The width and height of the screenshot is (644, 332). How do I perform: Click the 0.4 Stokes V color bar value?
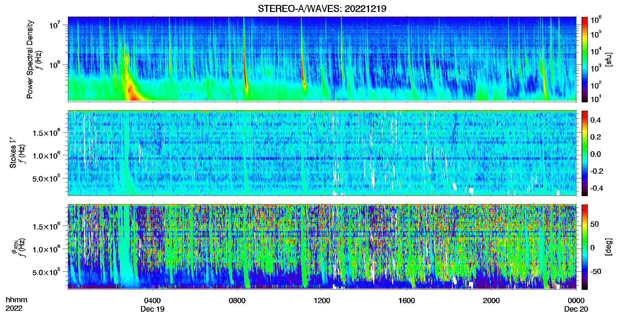pyautogui.click(x=595, y=120)
